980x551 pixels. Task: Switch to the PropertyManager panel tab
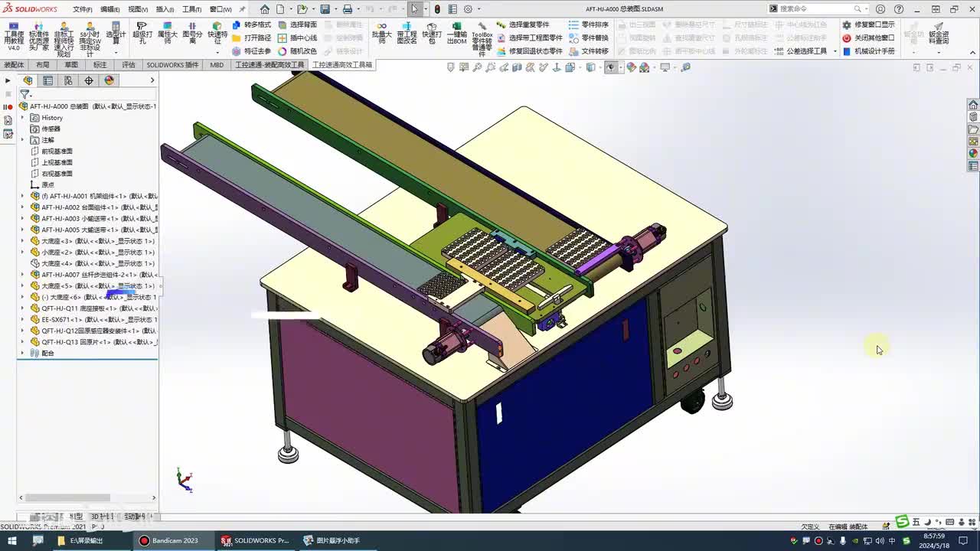coord(48,80)
